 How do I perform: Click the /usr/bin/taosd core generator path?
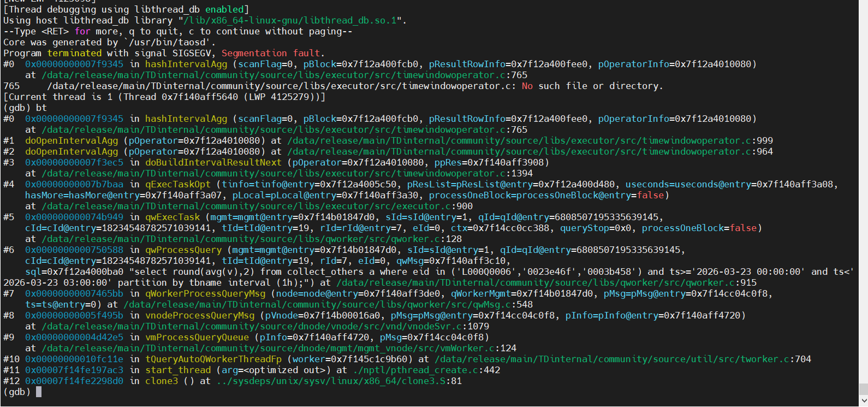[x=169, y=42]
